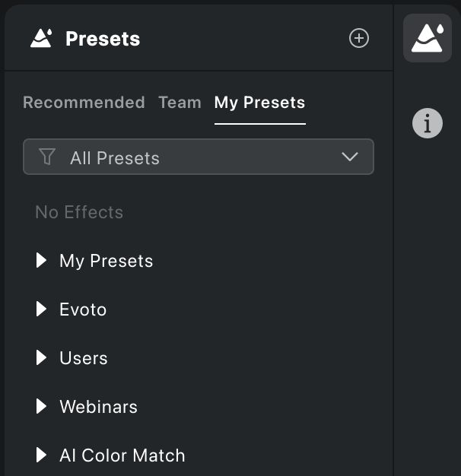The width and height of the screenshot is (461, 476).
Task: Select the AI Color Match group label
Action: [122, 455]
